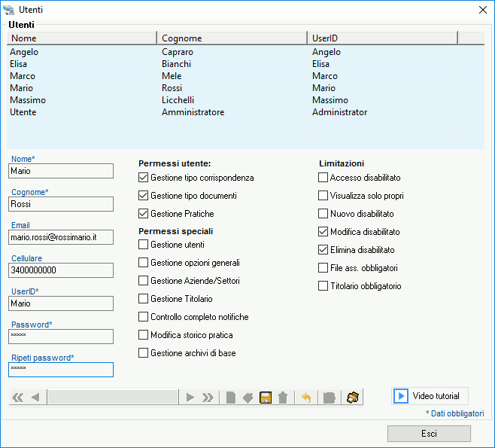The image size is (495, 448).
Task: Go to previous record arrow
Action: coord(35,397)
